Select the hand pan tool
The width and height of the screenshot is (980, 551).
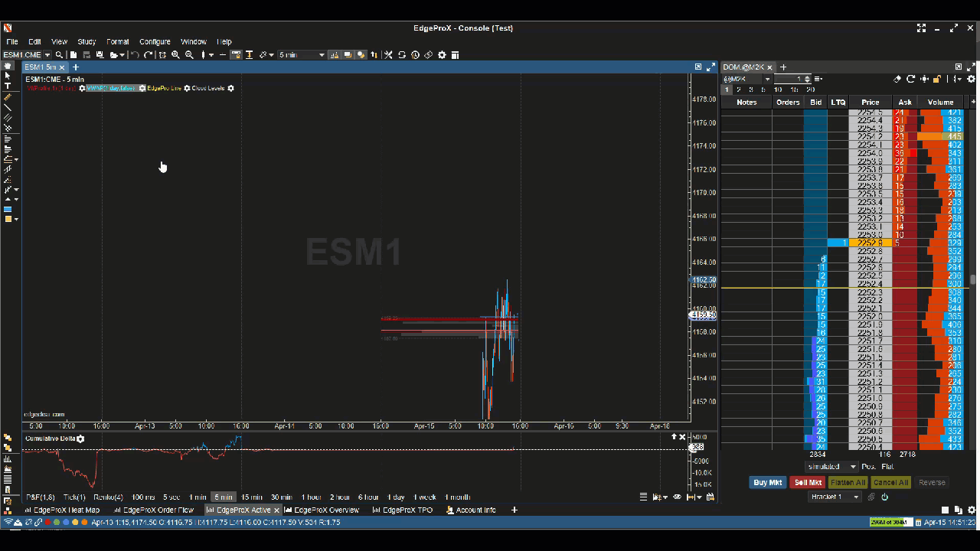coord(8,66)
